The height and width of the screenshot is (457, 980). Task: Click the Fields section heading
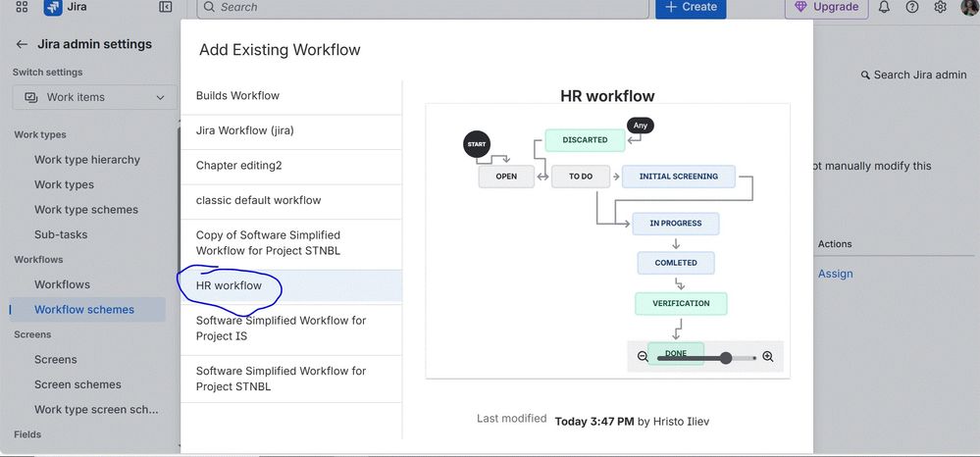(x=27, y=434)
